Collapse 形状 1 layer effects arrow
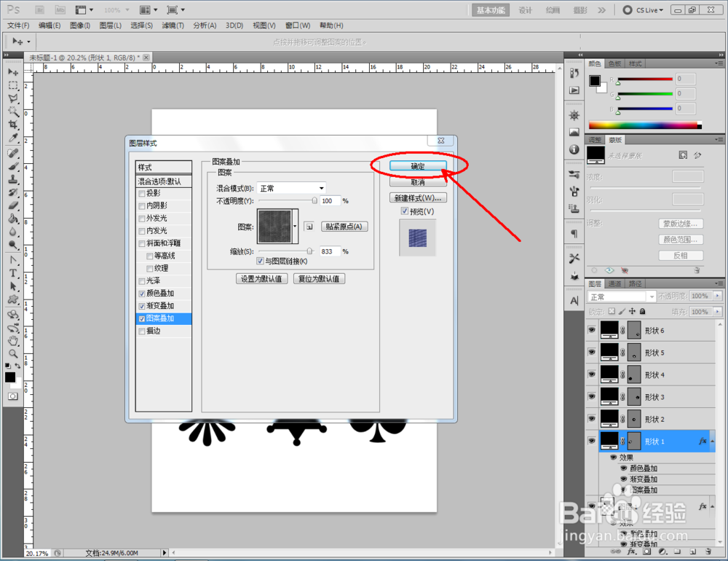This screenshot has width=728, height=561. (712, 442)
